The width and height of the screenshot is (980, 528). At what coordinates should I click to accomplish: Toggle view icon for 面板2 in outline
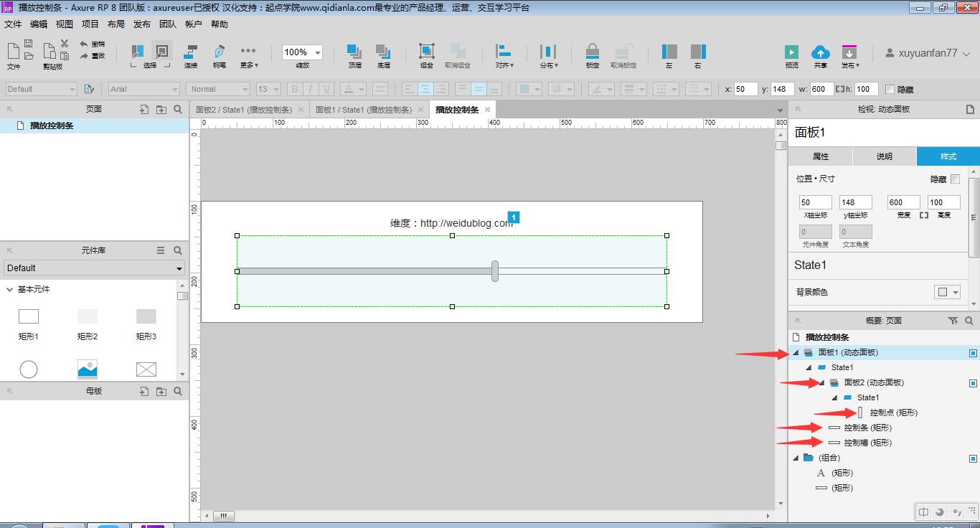tap(974, 383)
